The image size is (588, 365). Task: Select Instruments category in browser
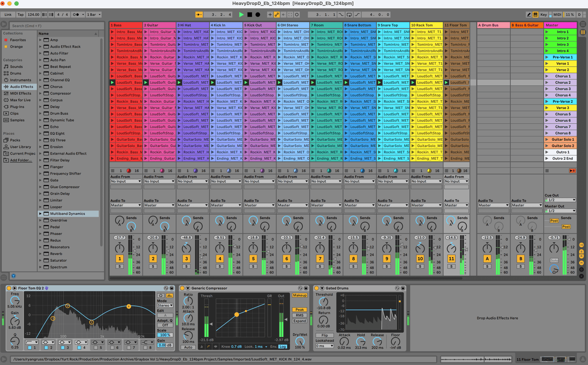tap(20, 80)
